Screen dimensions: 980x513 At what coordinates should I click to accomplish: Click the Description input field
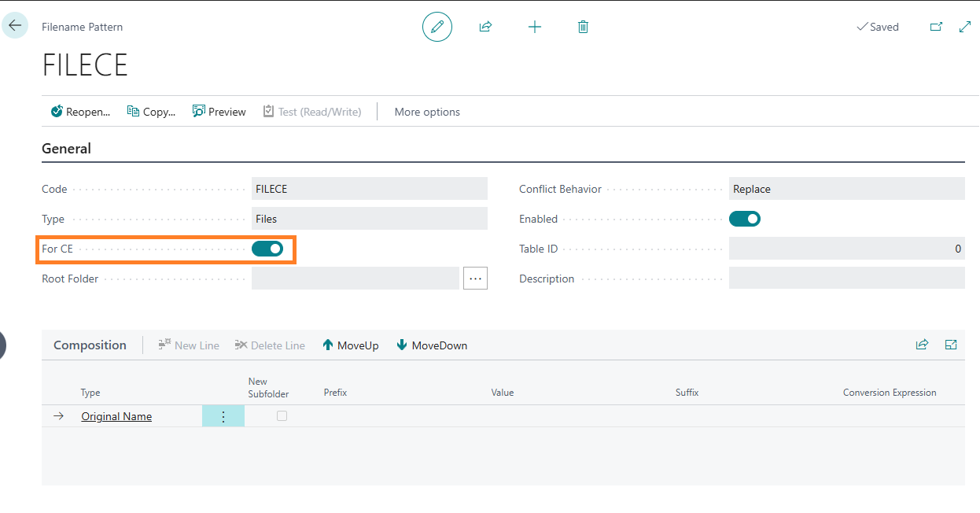[x=846, y=279]
